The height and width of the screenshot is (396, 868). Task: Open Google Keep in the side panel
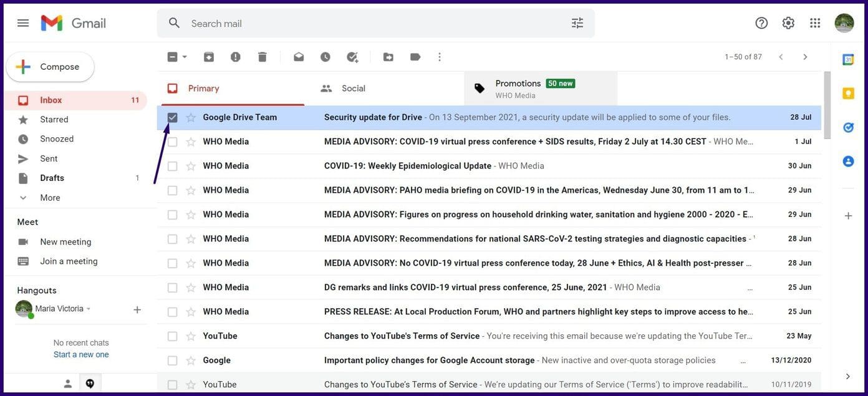pos(848,93)
